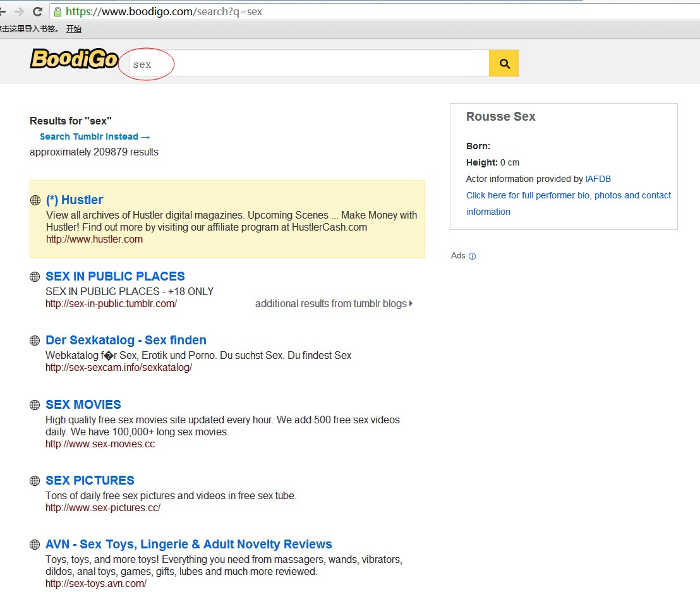Image resolution: width=700 pixels, height=592 pixels.
Task: Click the globe icon beside Der Sexkatalog result
Action: [x=35, y=341]
